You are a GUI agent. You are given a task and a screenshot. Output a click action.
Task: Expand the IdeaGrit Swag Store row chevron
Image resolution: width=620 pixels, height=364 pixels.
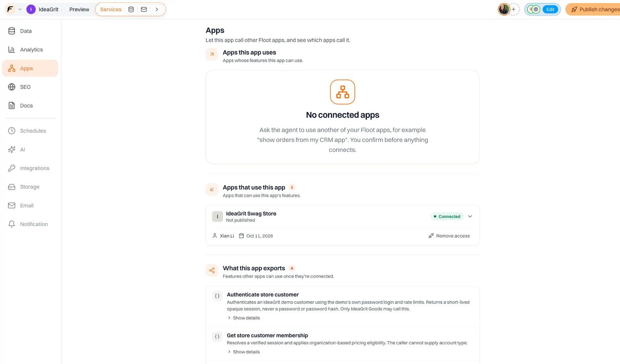[470, 216]
